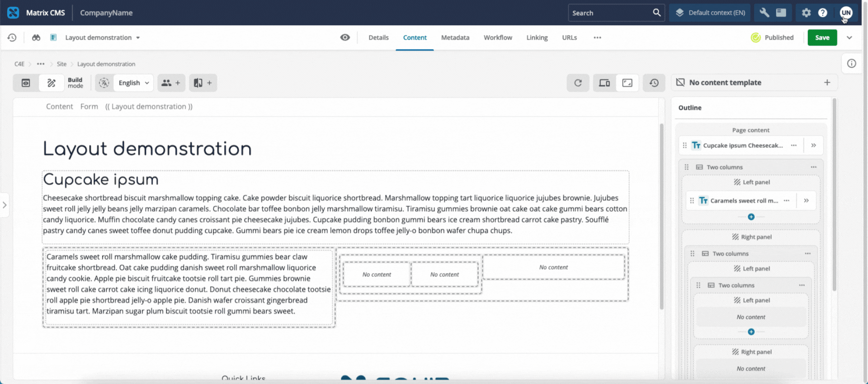Select the Caramels sweet roll outline component

click(744, 200)
